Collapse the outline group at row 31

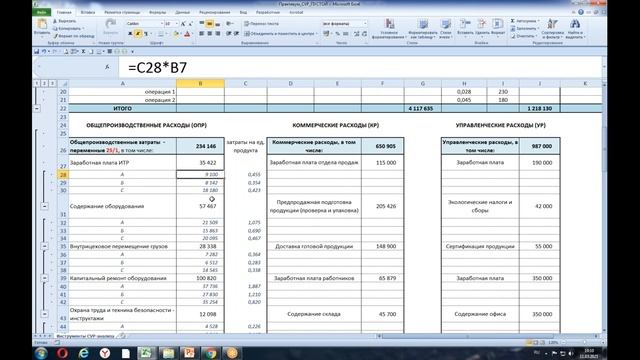coord(44,206)
